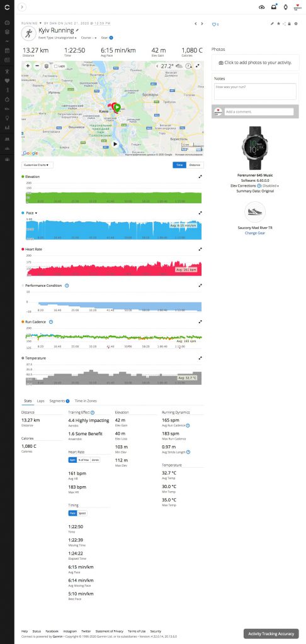
Task: Play the activity route animation on map
Action: 115,144
